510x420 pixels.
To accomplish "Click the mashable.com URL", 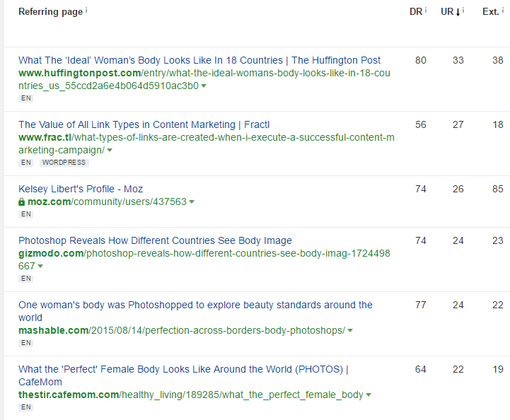I will point(182,331).
